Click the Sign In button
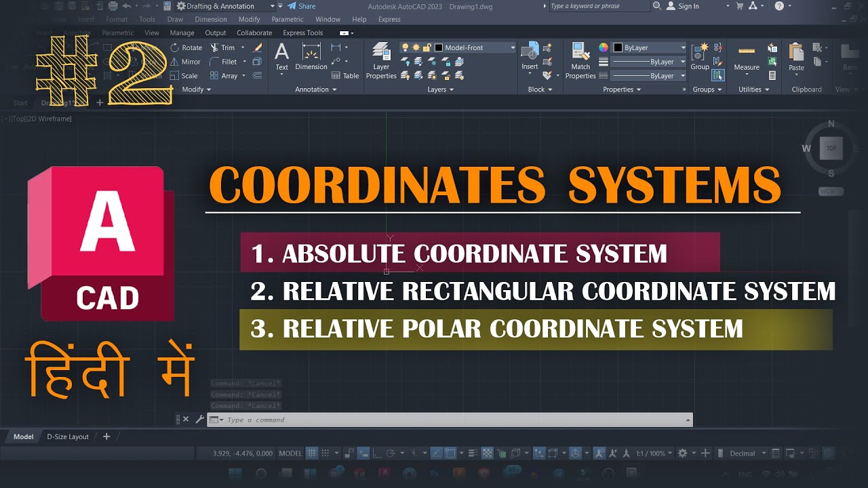This screenshot has height=488, width=868. click(683, 6)
